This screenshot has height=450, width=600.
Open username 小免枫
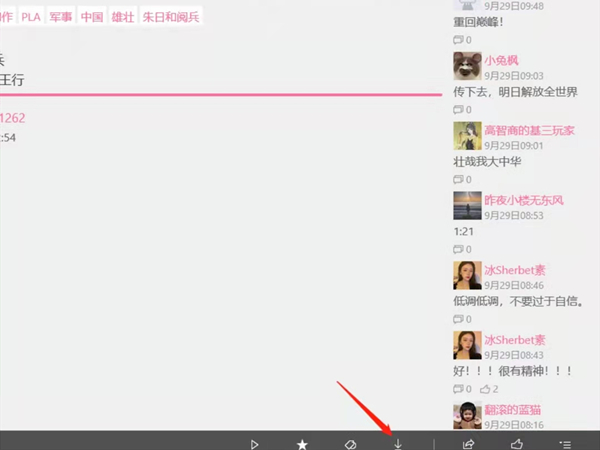tap(501, 60)
